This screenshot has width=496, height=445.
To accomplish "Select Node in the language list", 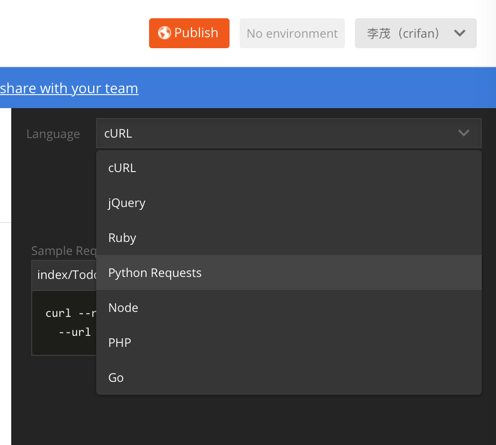I will 289,308.
